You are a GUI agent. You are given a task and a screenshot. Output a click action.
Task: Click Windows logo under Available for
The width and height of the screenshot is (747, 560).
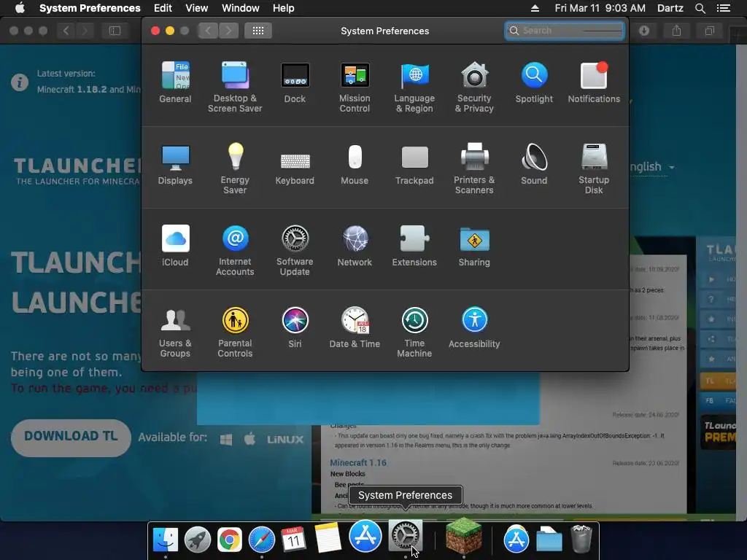click(x=226, y=439)
